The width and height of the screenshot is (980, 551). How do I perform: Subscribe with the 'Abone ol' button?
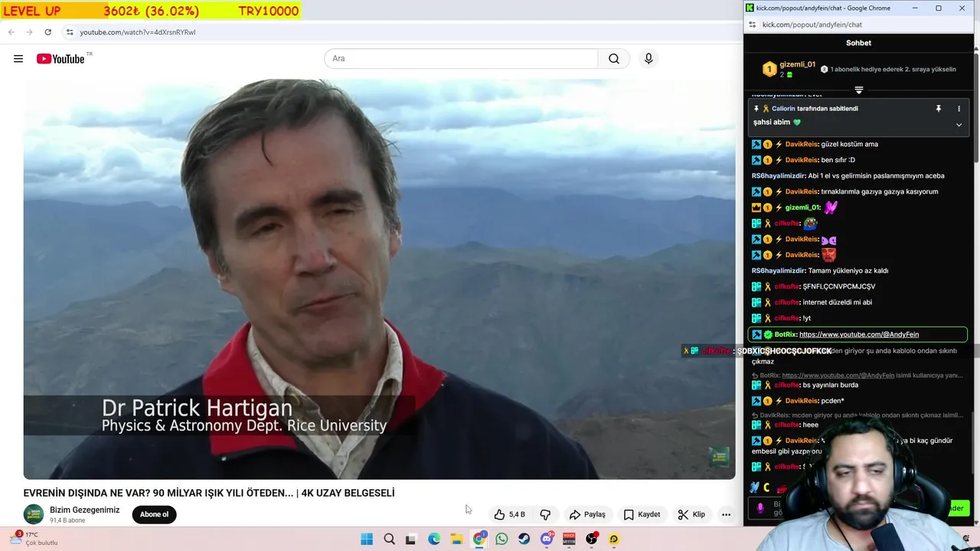(154, 514)
